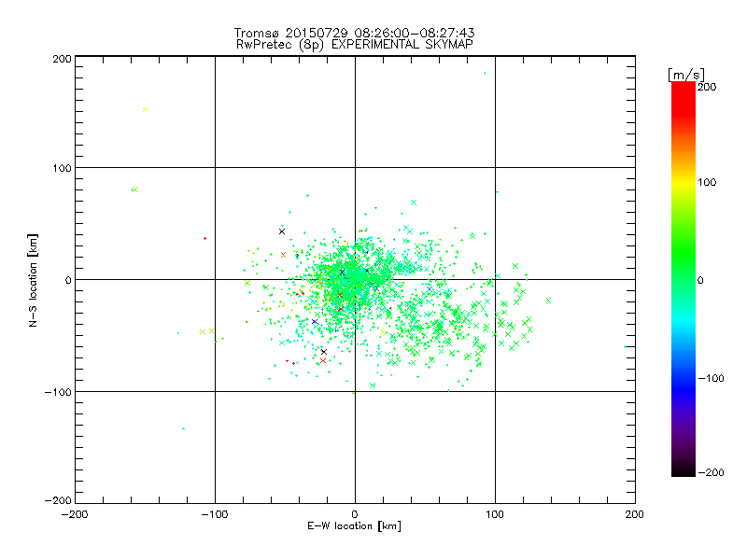Screen dimensions: 747x560
Task: Select the '[m/s]' colorbar unit label
Action: pos(686,75)
